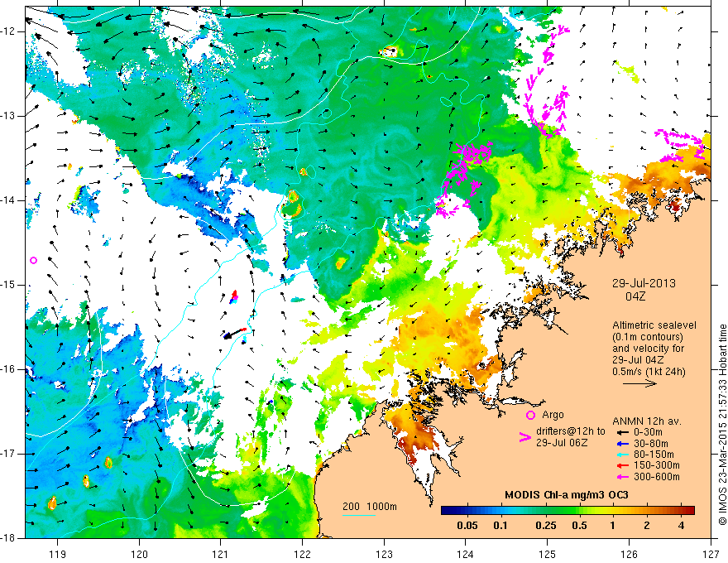Image resolution: width=728 pixels, height=563 pixels.
Task: Click the longitude label '127' on the bottom axis
Action: (711, 554)
